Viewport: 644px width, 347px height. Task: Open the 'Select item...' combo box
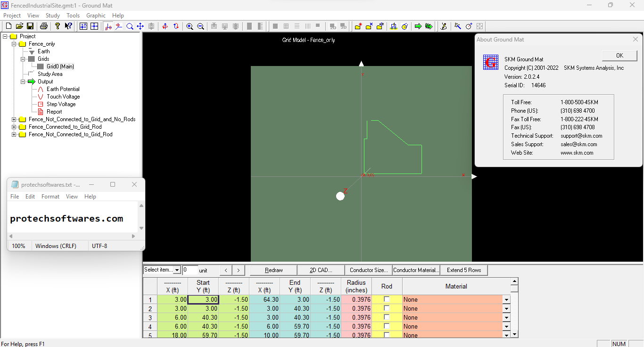pyautogui.click(x=162, y=270)
